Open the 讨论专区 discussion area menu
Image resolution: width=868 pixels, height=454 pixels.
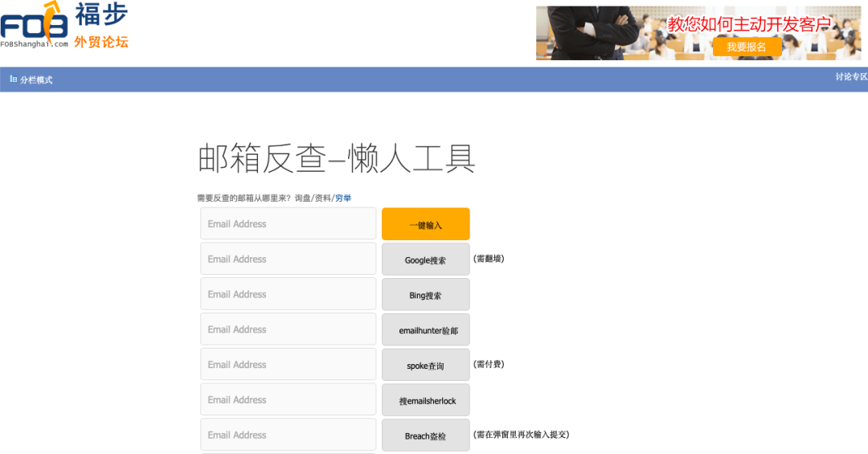coord(851,77)
